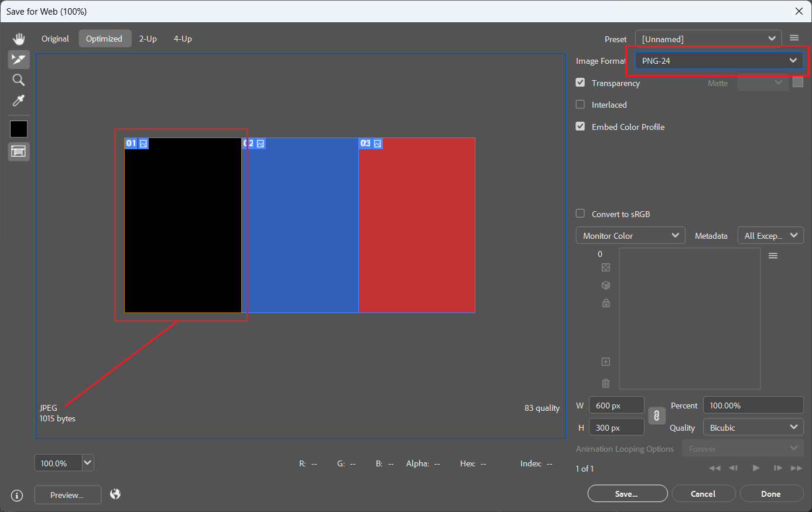812x512 pixels.
Task: Go to last animation frame
Action: (x=796, y=468)
